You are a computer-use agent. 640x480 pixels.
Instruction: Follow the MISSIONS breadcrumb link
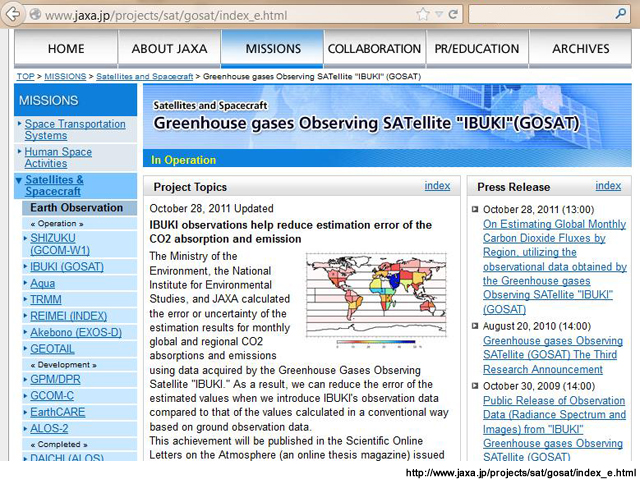(65, 76)
